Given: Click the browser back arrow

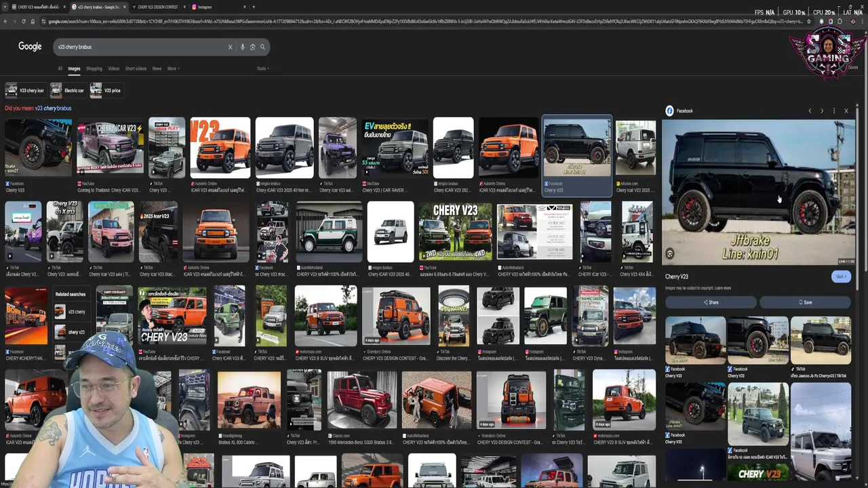Looking at the screenshot, I should [5, 21].
